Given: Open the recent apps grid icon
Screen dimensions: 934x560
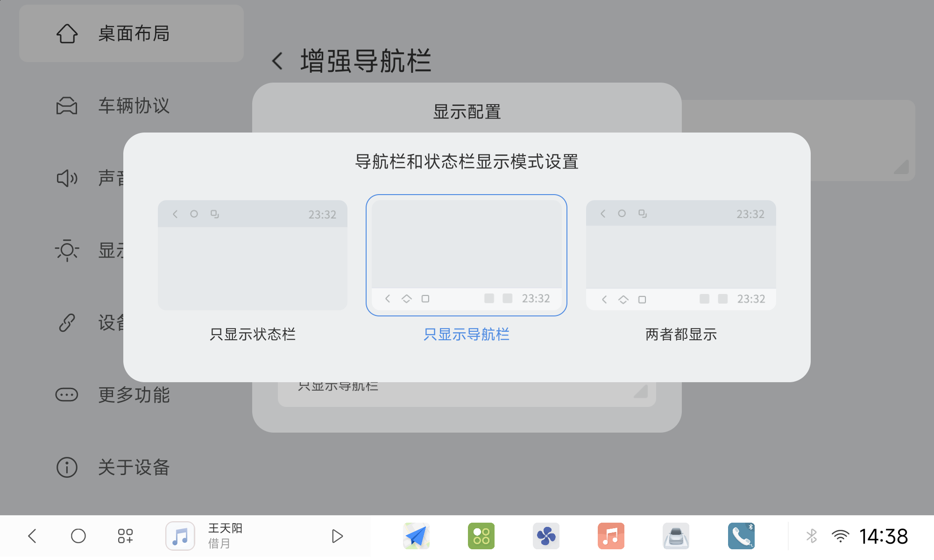Looking at the screenshot, I should (125, 536).
